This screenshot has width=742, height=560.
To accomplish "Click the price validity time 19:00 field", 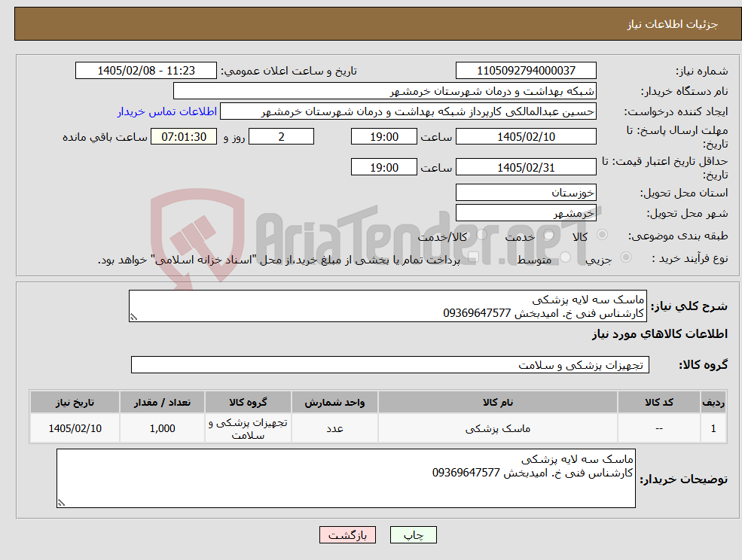I will tap(383, 167).
